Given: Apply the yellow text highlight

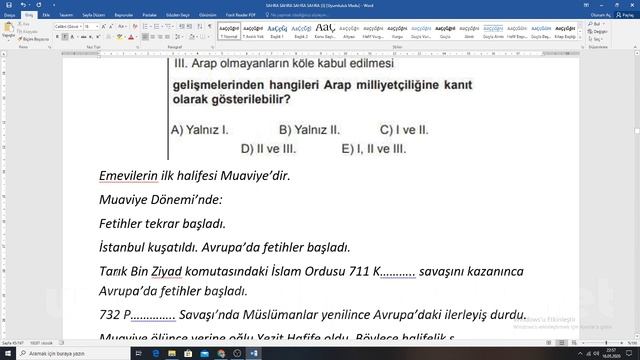Looking at the screenshot, I should tap(119, 37).
